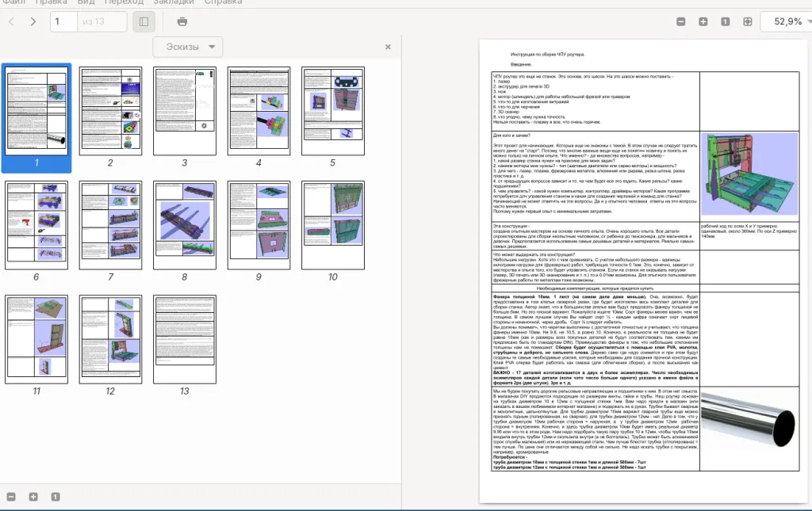Image resolution: width=812 pixels, height=511 pixels.
Task: Go to the previous page arrow
Action: point(11,21)
